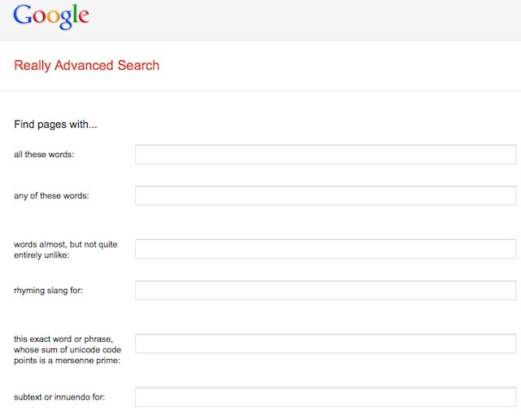Viewport: 521px width, 420px height.
Task: Click the red letter e in Google logo
Action: point(83,16)
